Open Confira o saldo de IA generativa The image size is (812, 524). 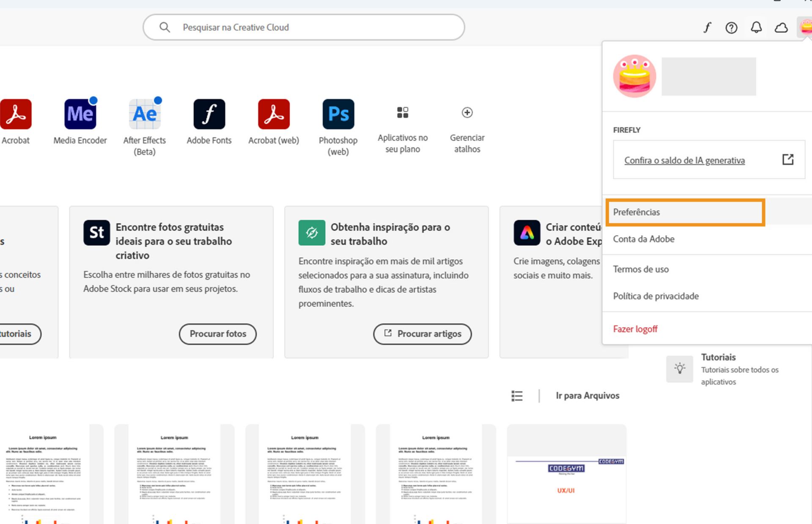coord(684,161)
